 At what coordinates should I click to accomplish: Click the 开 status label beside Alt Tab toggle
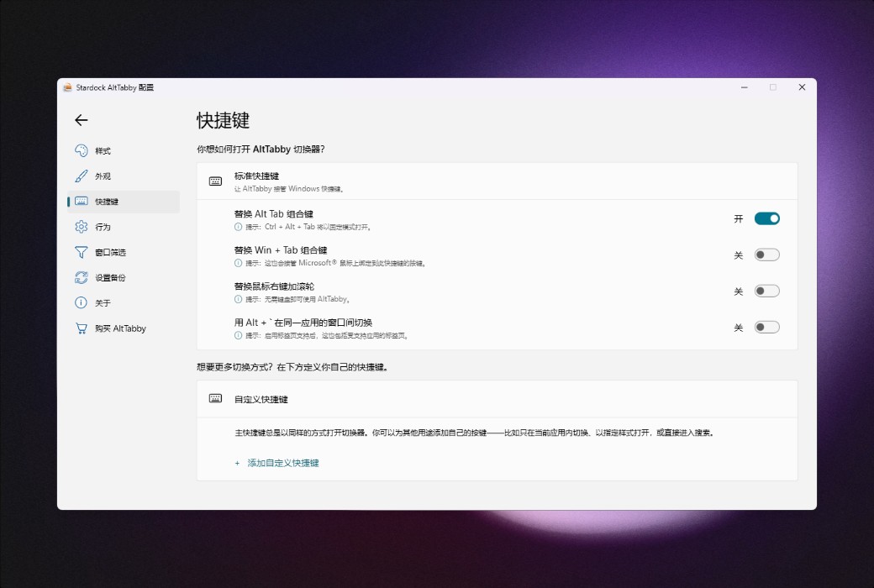pyautogui.click(x=739, y=219)
